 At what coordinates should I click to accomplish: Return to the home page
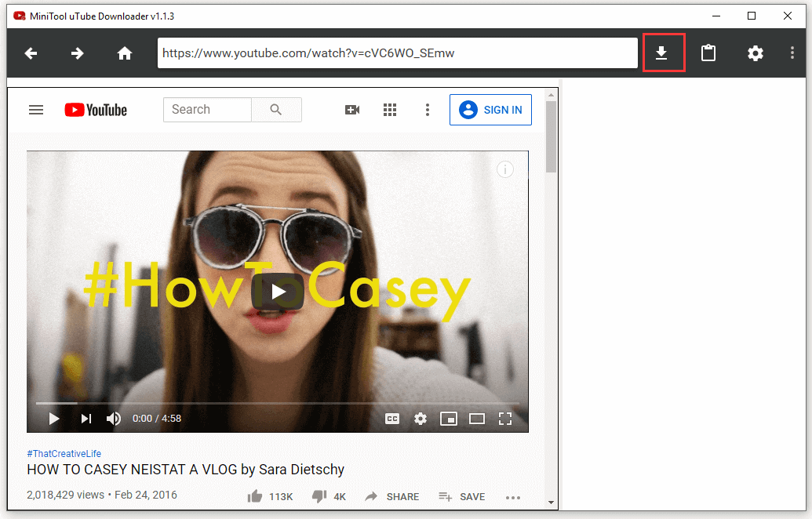(124, 53)
